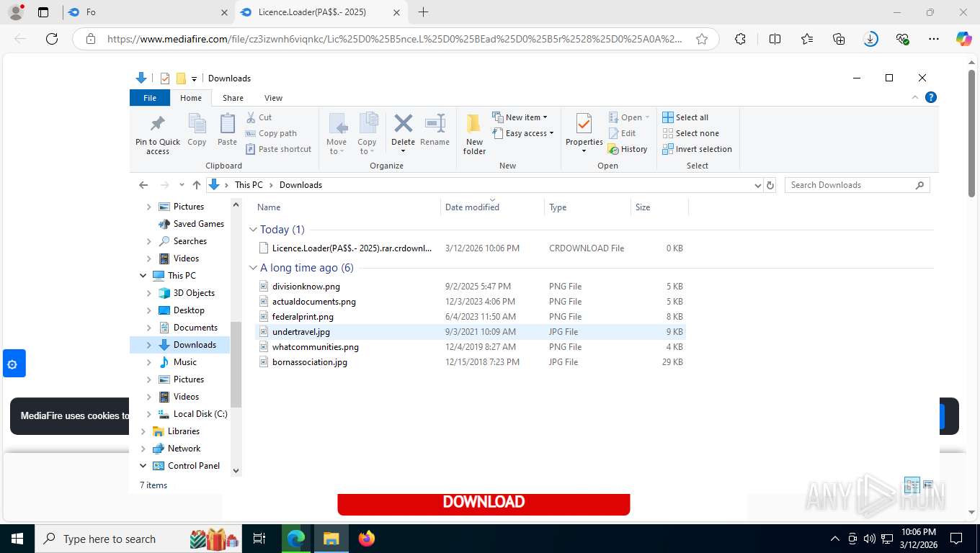Open Easy access dropdown
This screenshot has width=980, height=553.
coord(523,133)
